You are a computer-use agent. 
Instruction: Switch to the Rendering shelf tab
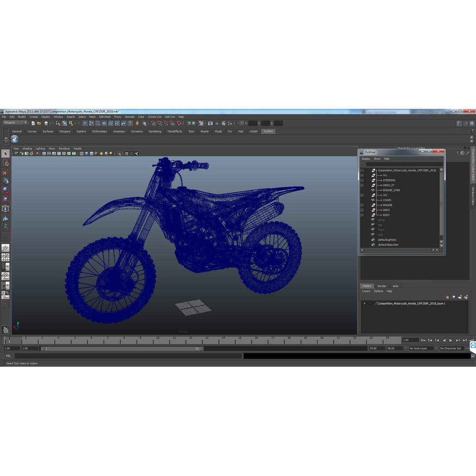(155, 131)
